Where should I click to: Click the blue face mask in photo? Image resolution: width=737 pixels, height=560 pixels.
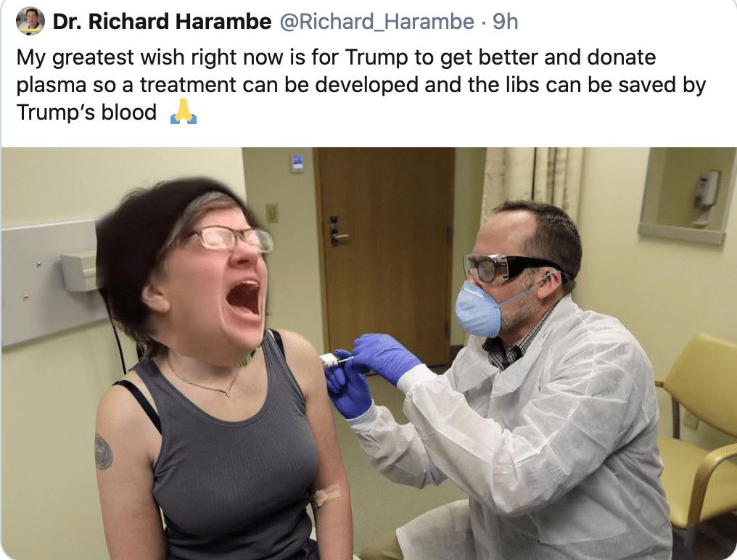point(477,308)
